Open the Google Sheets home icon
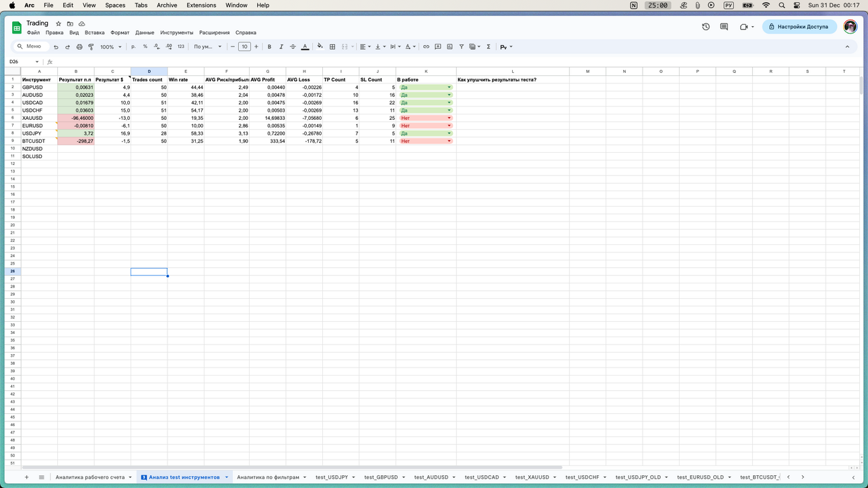Viewport: 868px width, 488px height. pos(17,28)
